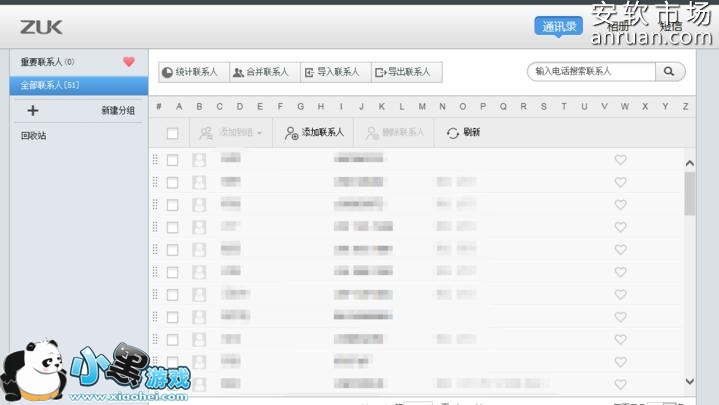Click drag handle of first contact row
This screenshot has width=719, height=405.
155,159
